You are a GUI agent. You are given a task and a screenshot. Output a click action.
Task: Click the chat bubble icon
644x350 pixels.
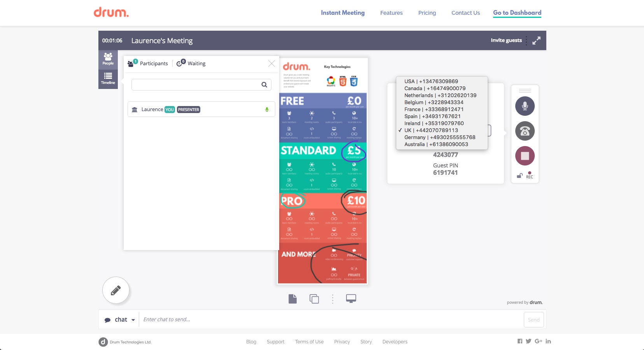[108, 320]
